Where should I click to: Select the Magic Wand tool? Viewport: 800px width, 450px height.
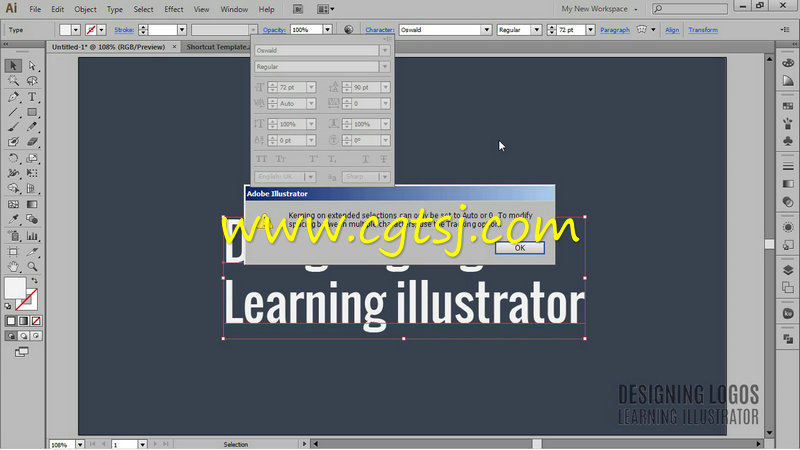[x=13, y=81]
